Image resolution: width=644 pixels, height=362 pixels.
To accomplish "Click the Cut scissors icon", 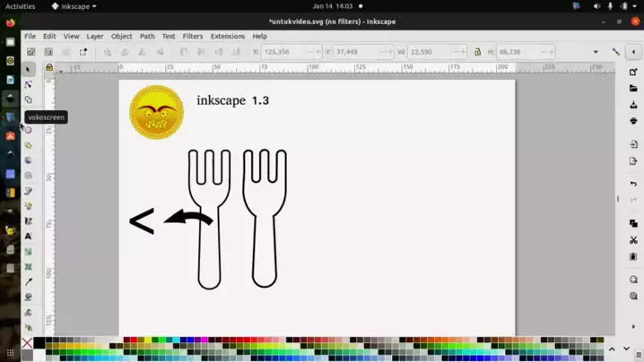I will 633,240.
